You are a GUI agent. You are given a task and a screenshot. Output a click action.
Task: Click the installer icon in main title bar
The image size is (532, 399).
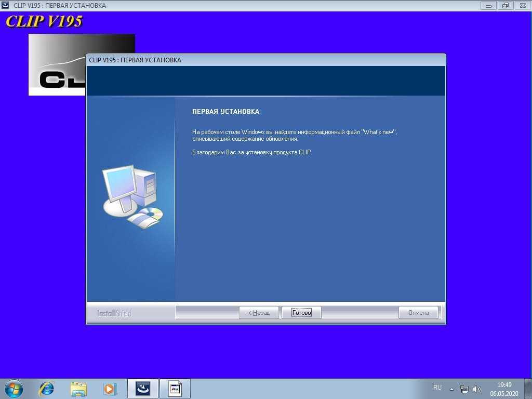tap(6, 5)
